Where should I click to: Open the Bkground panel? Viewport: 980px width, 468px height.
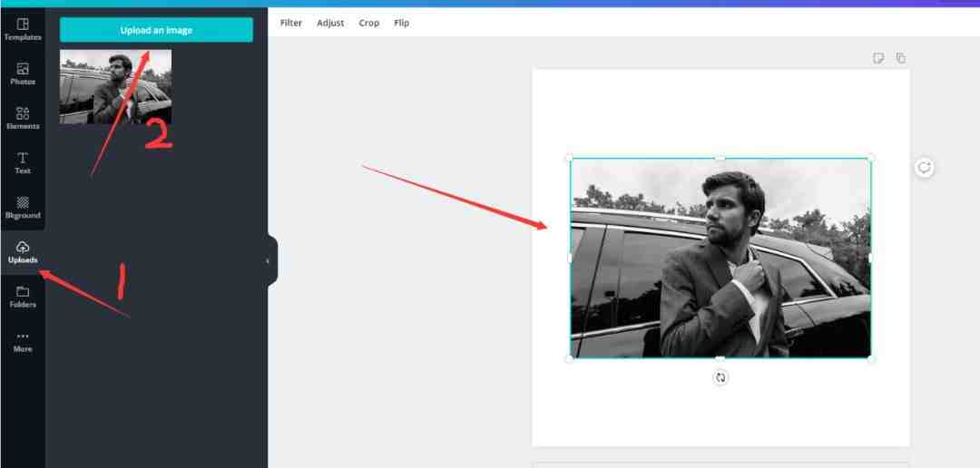point(23,206)
